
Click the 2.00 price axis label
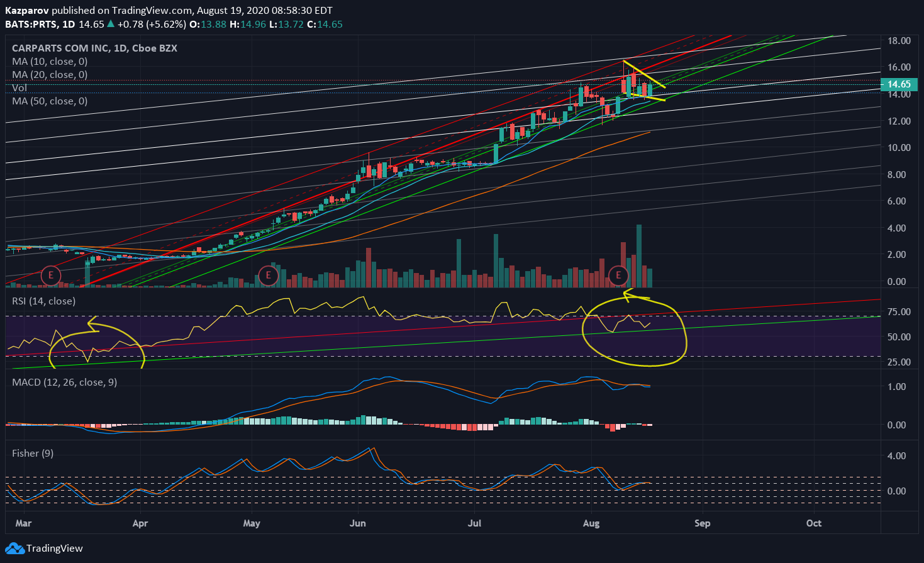point(896,255)
